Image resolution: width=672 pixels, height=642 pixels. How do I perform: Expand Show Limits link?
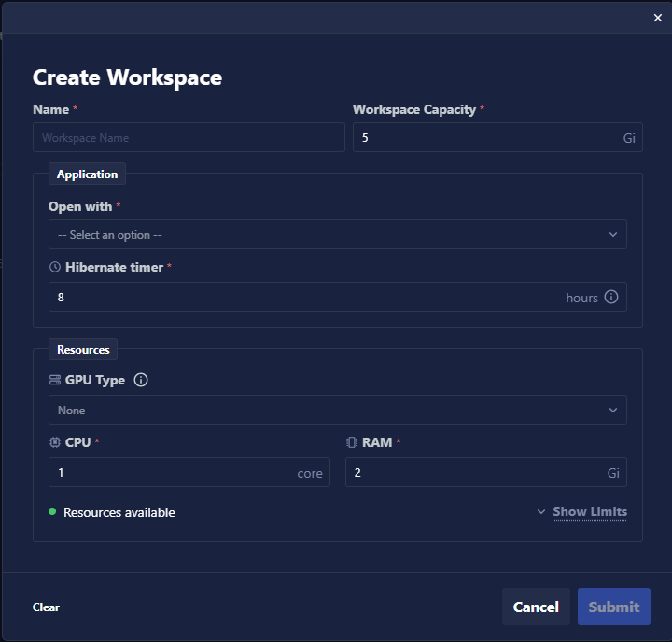click(589, 511)
